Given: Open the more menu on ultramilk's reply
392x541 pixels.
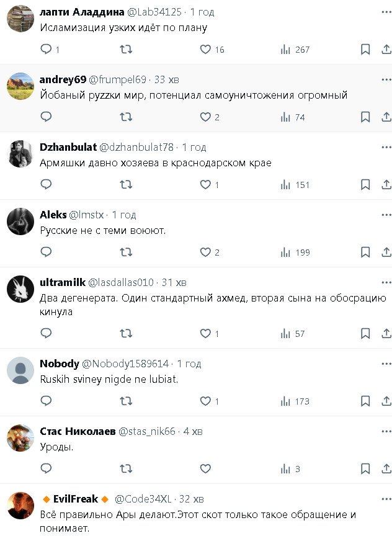Looking at the screenshot, I should pos(386,282).
